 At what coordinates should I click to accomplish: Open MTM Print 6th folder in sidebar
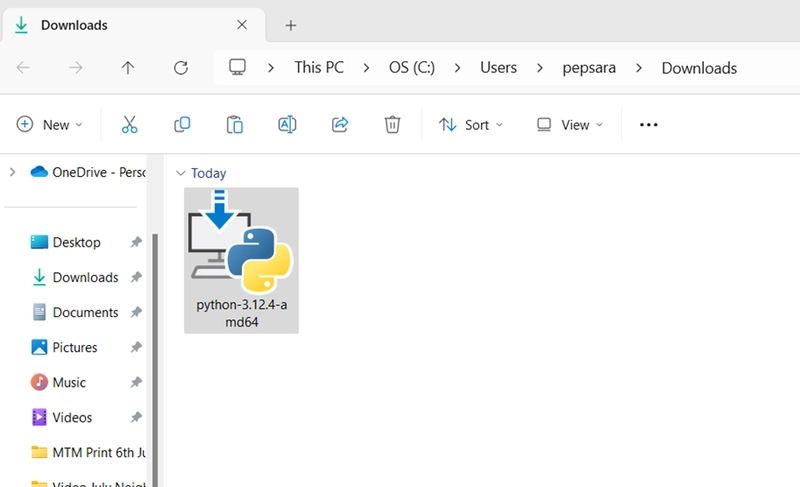(x=88, y=452)
